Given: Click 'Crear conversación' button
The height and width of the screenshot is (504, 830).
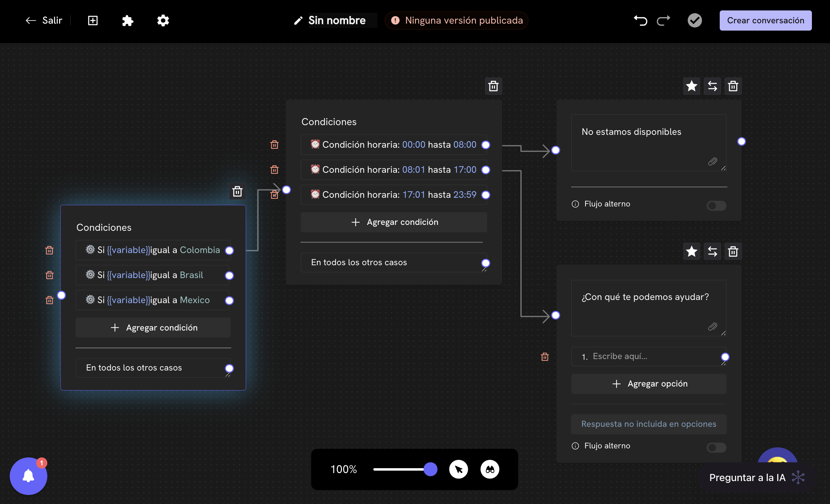Looking at the screenshot, I should point(765,21).
